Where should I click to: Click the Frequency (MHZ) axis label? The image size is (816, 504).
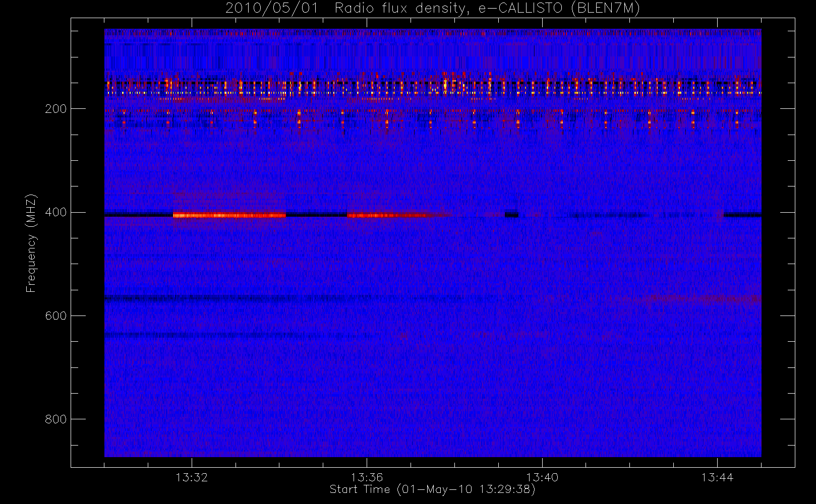pyautogui.click(x=31, y=243)
